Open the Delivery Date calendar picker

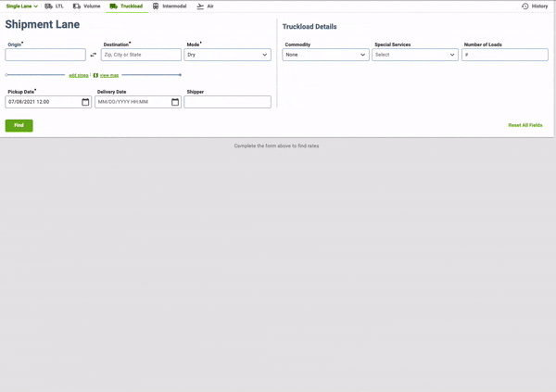175,102
